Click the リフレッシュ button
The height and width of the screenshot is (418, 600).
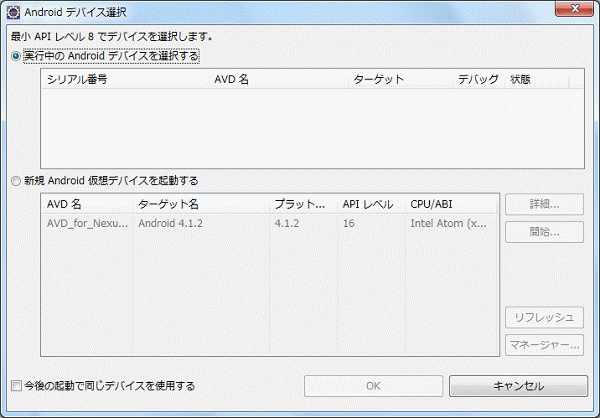[544, 317]
